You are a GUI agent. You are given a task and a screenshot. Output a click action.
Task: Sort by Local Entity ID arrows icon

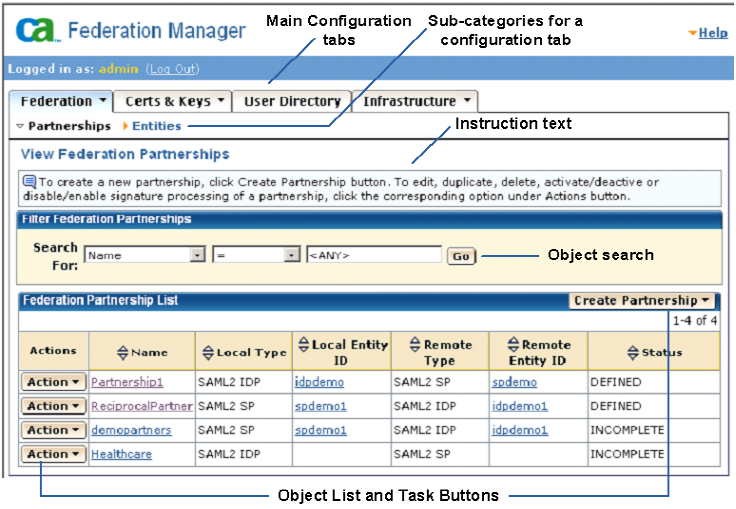(303, 345)
